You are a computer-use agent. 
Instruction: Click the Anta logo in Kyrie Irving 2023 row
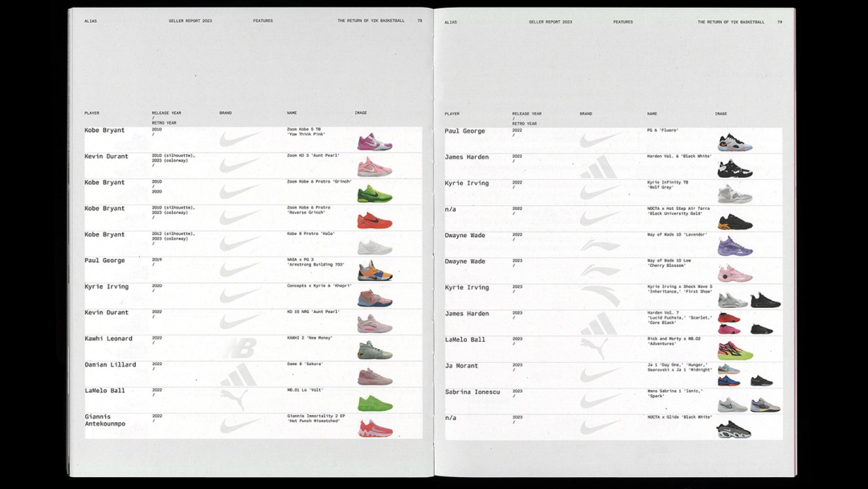600,298
